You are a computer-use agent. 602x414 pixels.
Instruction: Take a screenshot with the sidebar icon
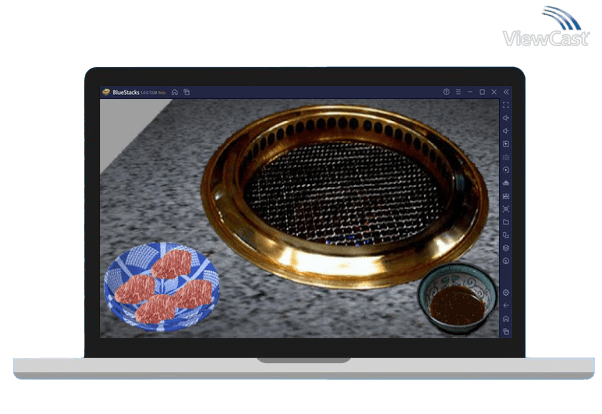pyautogui.click(x=506, y=209)
